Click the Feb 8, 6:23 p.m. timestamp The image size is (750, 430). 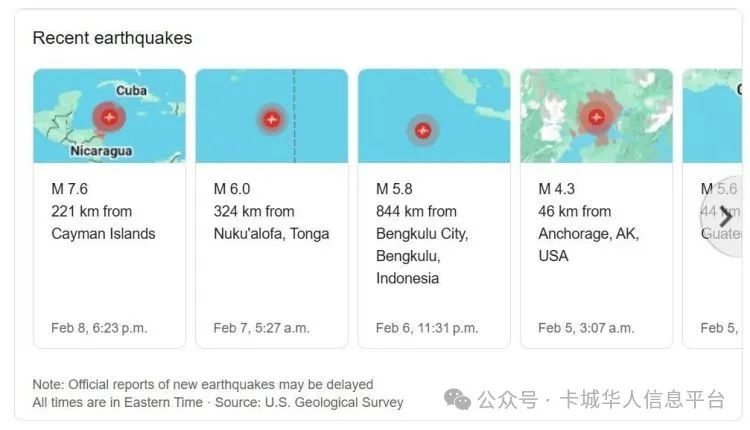(99, 328)
